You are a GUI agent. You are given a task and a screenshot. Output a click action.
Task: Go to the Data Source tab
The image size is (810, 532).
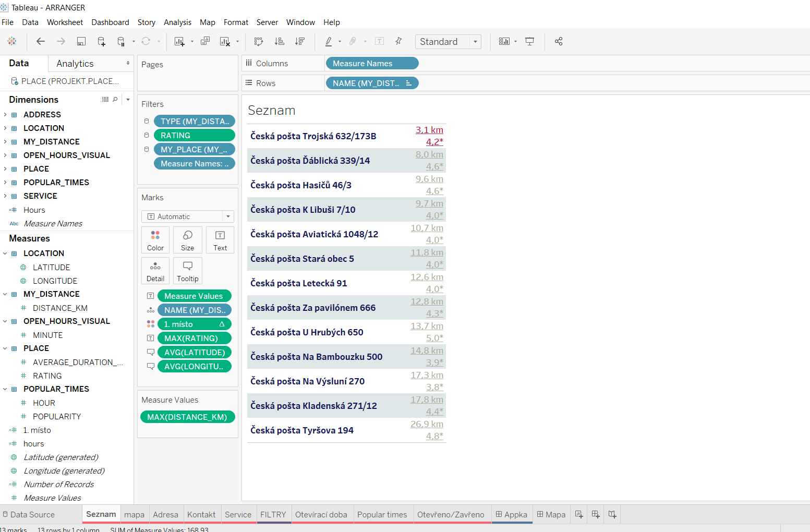[32, 514]
